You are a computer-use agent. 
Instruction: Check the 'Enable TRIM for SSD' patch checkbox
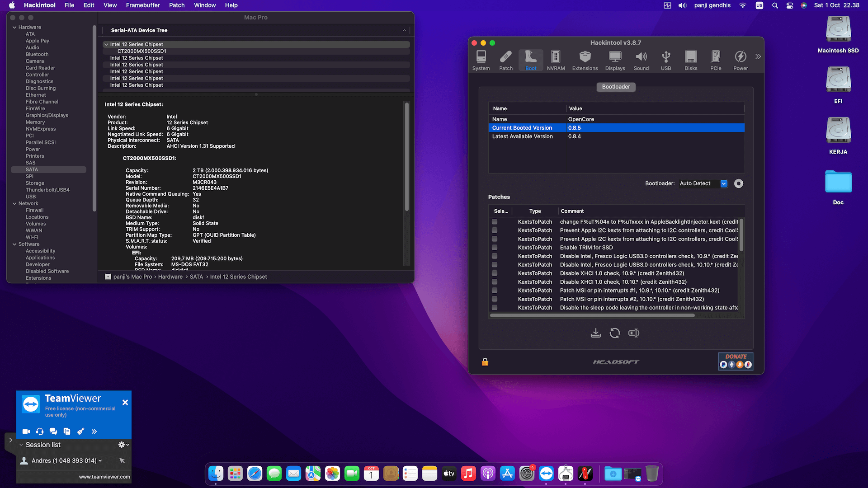[495, 248]
